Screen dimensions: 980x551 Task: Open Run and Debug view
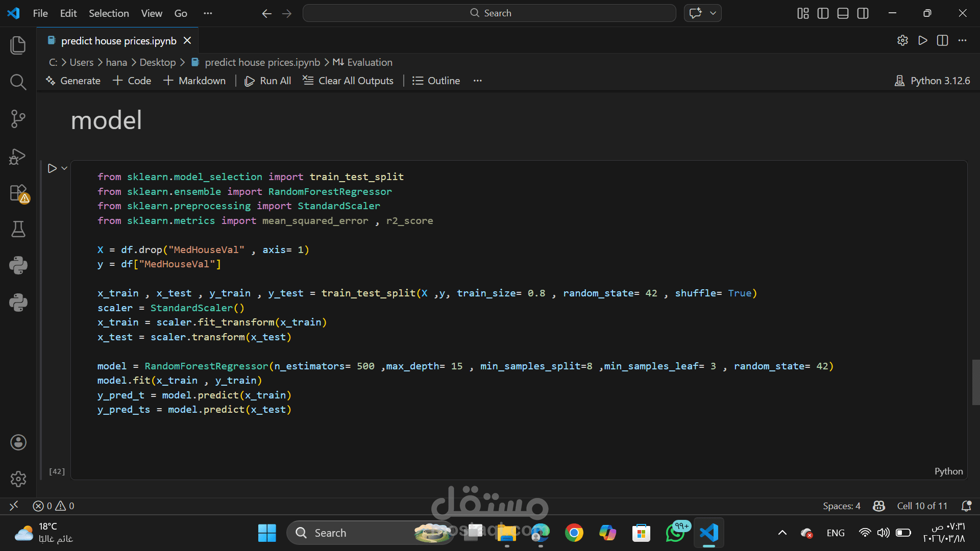(18, 156)
